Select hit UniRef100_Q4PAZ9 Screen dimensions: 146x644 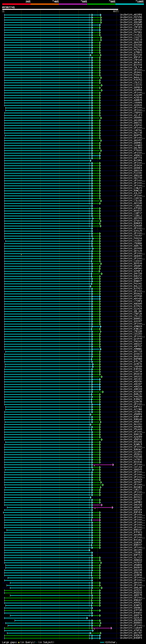131,480
